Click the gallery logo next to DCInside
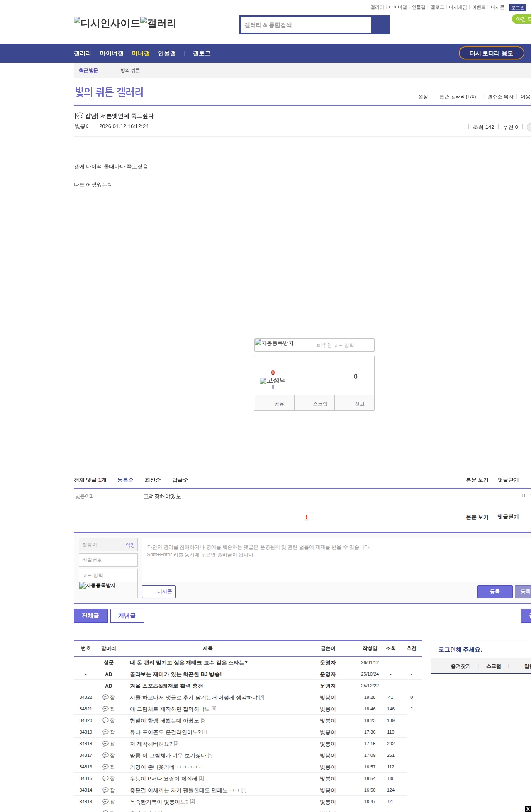The height and width of the screenshot is (812, 531). pyautogui.click(x=158, y=23)
